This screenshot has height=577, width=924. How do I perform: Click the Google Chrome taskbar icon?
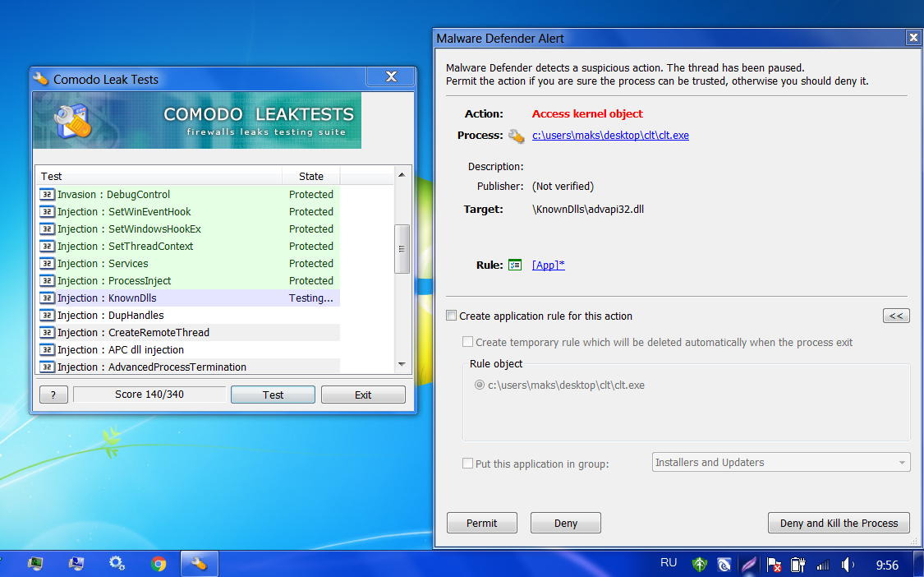point(159,564)
